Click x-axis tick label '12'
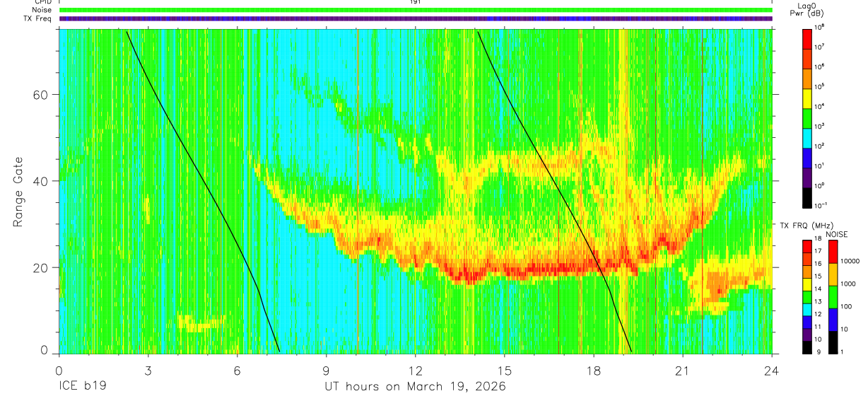 pos(416,371)
